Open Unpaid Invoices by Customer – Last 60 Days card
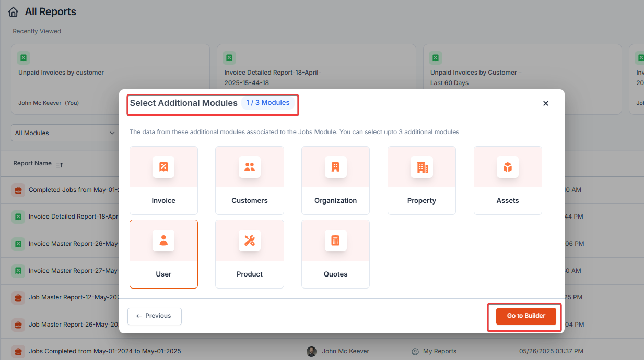This screenshot has width=644, height=360. [x=522, y=79]
